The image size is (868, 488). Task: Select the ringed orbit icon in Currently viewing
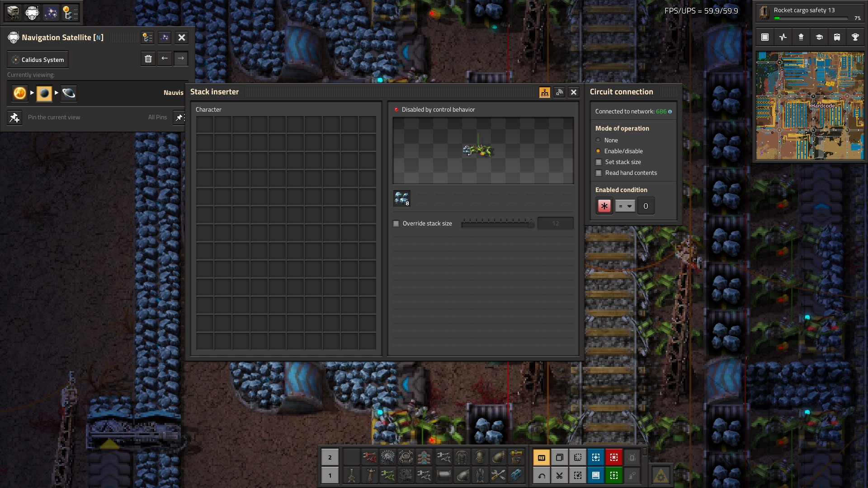tap(69, 93)
